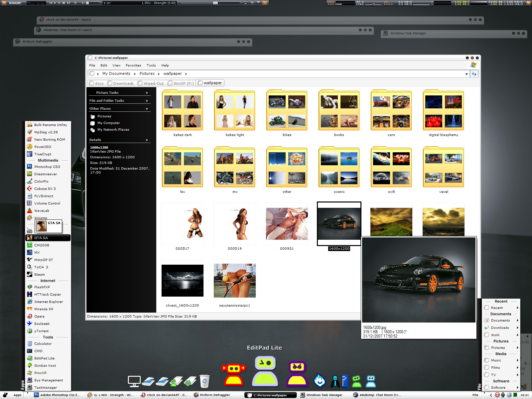Open Photoshop CS3 from the Apps menu
The width and height of the screenshot is (532, 399).
click(47, 167)
